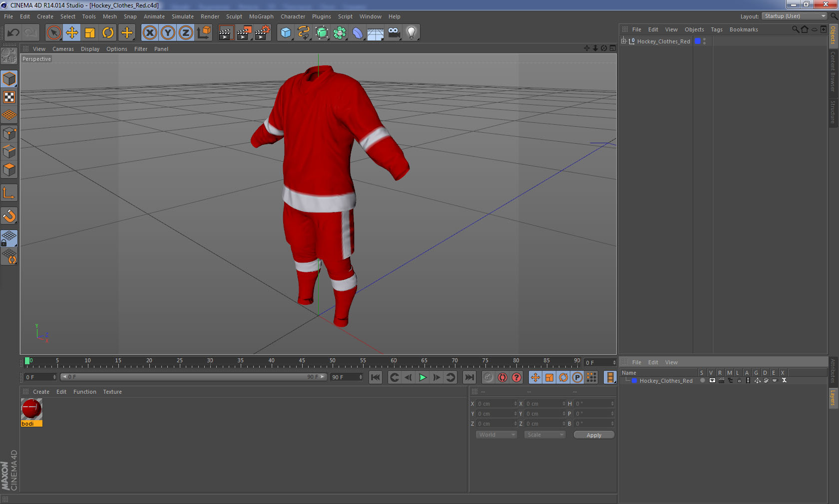This screenshot has height=504, width=839.
Task: Toggle X axis lock
Action: pyautogui.click(x=150, y=33)
